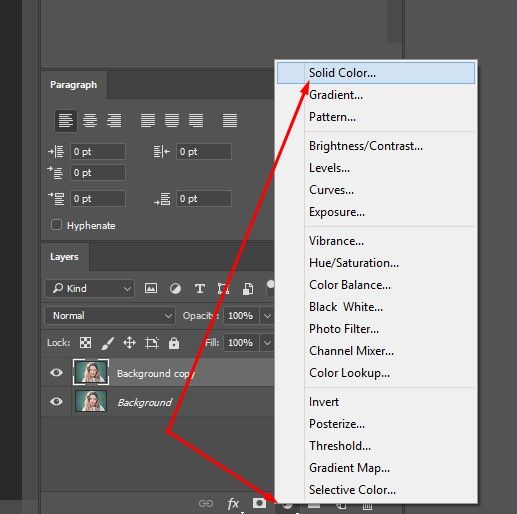This screenshot has width=517, height=514.
Task: Apply right align text paragraph icon
Action: point(114,121)
